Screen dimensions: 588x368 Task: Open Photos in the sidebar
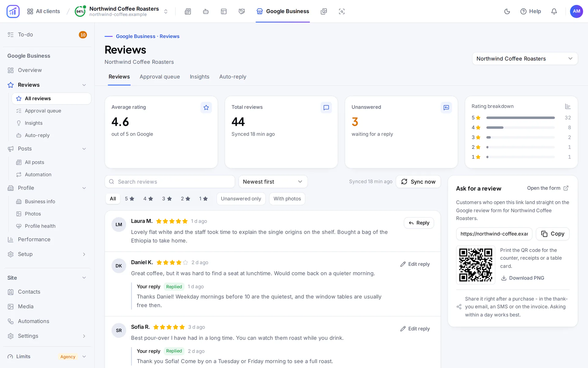click(51, 214)
